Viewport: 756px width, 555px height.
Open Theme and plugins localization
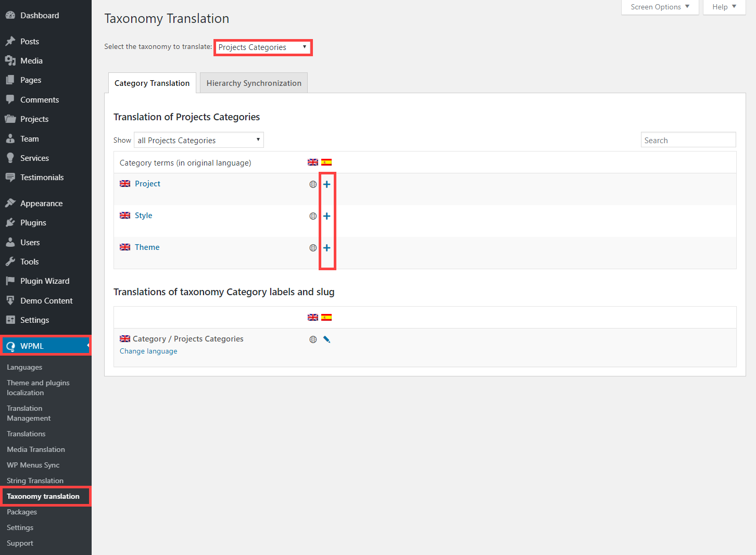pos(38,388)
